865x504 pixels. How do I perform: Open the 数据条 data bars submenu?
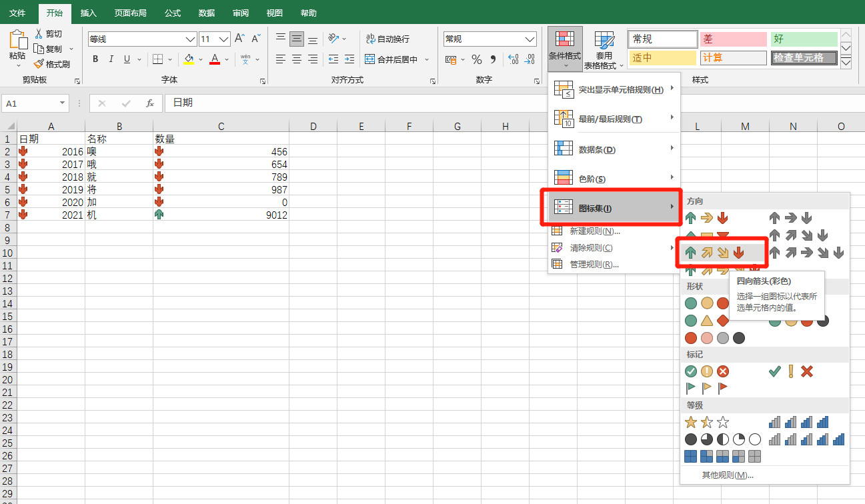point(614,149)
